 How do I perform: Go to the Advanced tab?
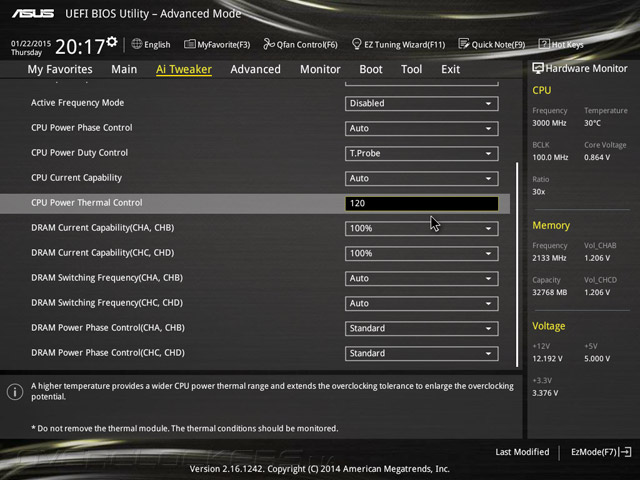[x=256, y=69]
